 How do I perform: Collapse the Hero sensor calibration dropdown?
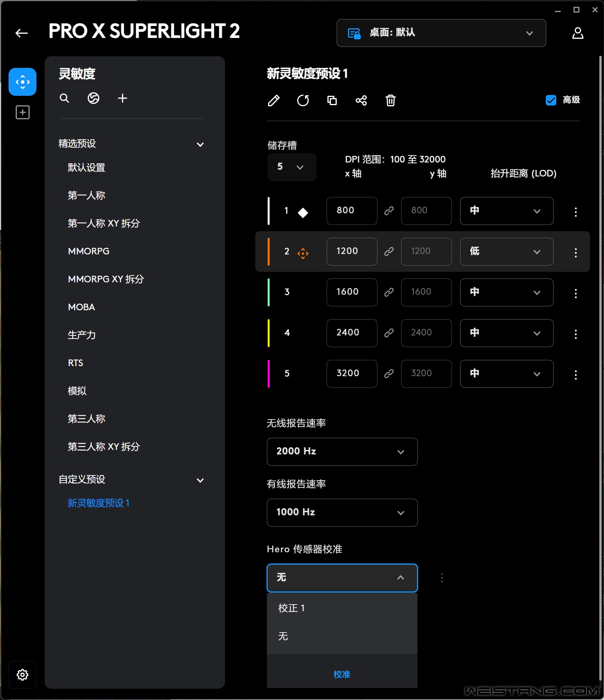pyautogui.click(x=342, y=578)
